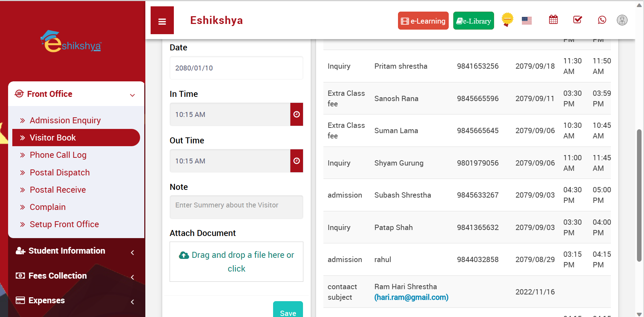644x317 pixels.
Task: Open the e-Learning button
Action: coord(423,21)
